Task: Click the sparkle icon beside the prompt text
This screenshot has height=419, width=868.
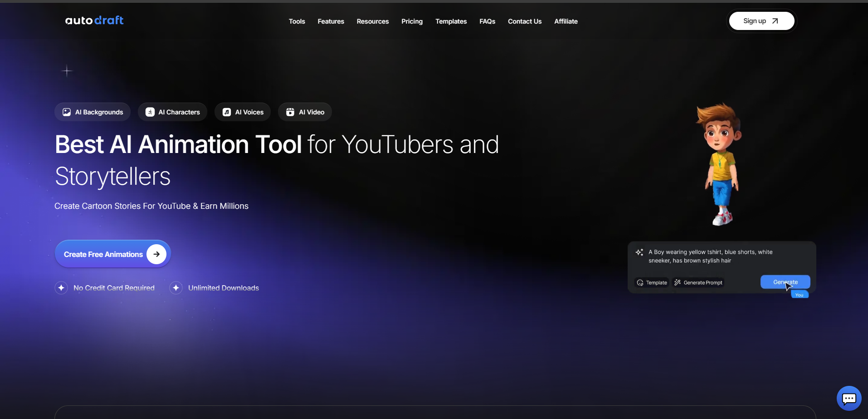Action: pyautogui.click(x=639, y=252)
